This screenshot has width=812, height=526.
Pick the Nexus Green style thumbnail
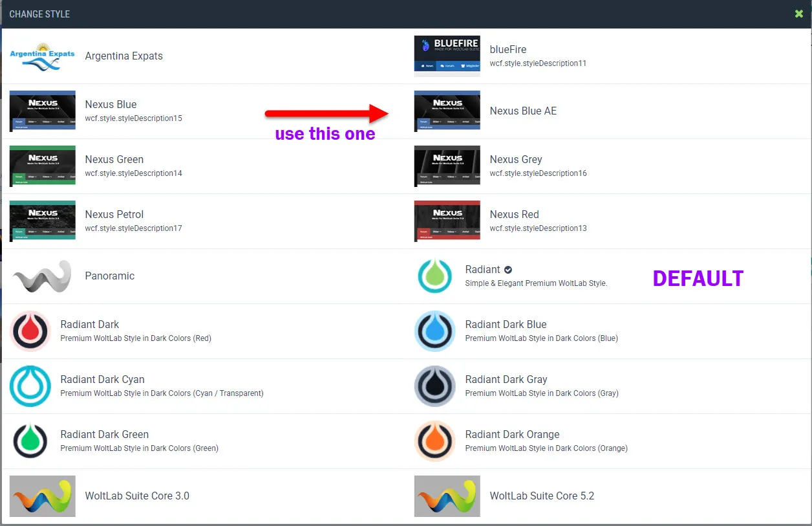pyautogui.click(x=43, y=166)
